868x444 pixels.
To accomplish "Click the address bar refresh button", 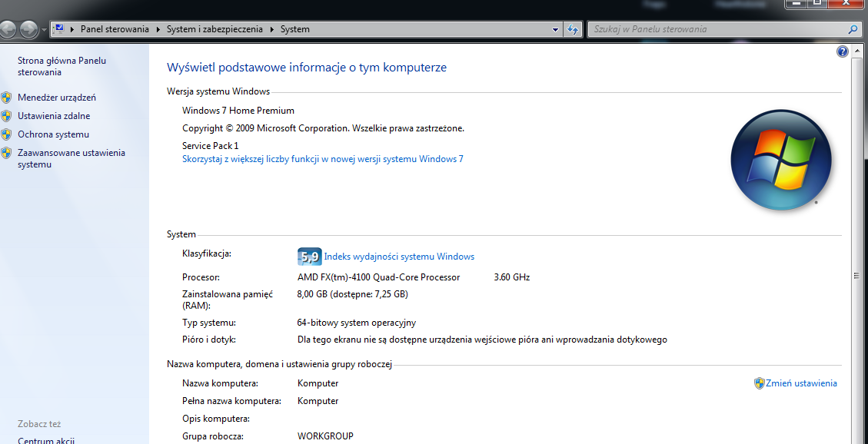I will 573,29.
